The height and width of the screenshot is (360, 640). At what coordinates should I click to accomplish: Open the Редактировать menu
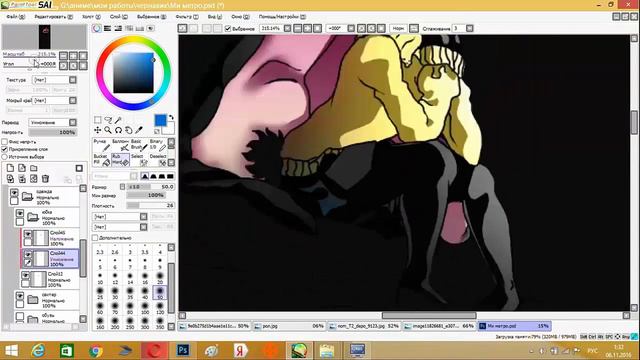53,17
